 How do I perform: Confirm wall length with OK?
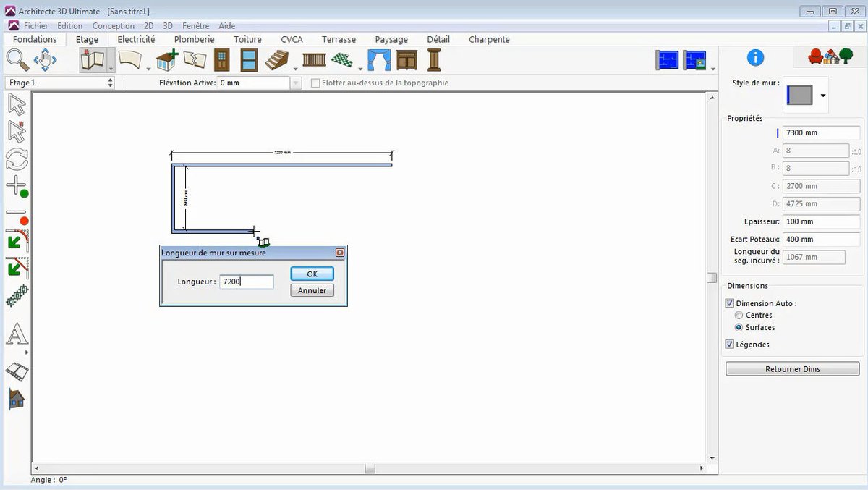point(312,274)
